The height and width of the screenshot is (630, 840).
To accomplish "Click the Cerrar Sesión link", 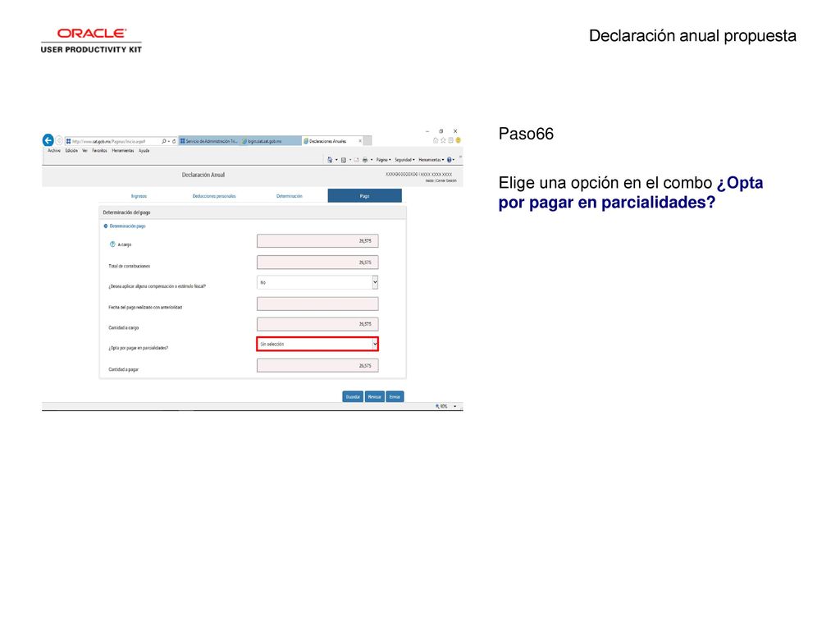I will tap(446, 181).
